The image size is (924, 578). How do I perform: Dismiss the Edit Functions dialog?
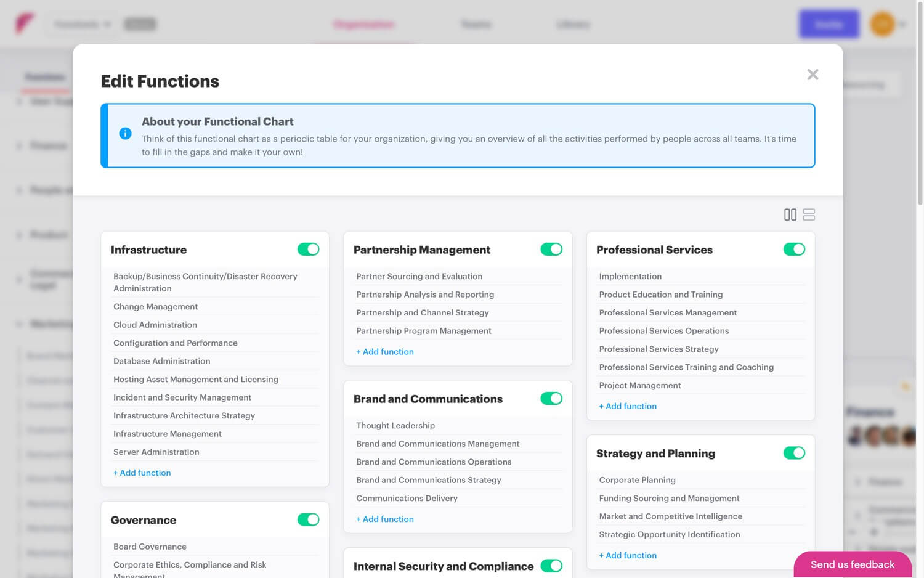(813, 74)
